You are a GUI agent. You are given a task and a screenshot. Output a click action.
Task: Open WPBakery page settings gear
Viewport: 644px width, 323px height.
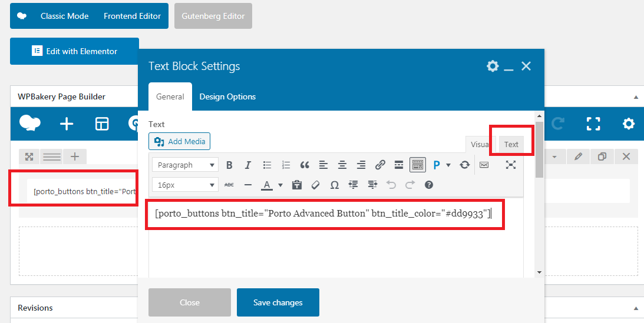[629, 124]
